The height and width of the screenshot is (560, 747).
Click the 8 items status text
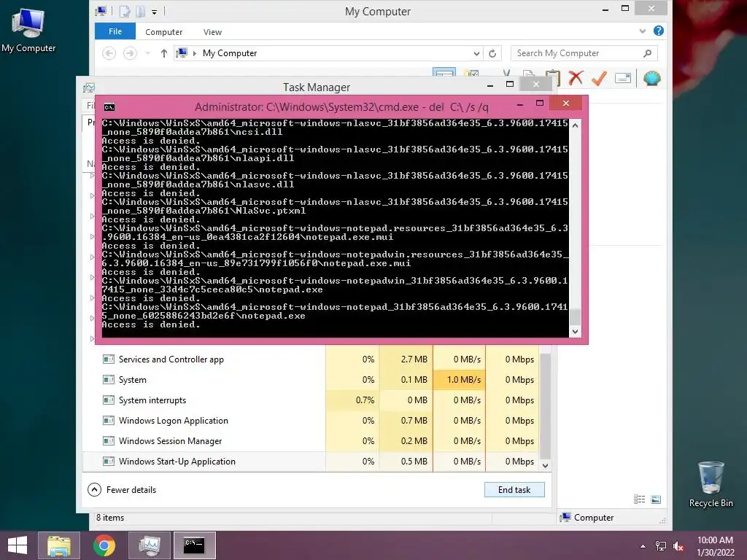[110, 518]
